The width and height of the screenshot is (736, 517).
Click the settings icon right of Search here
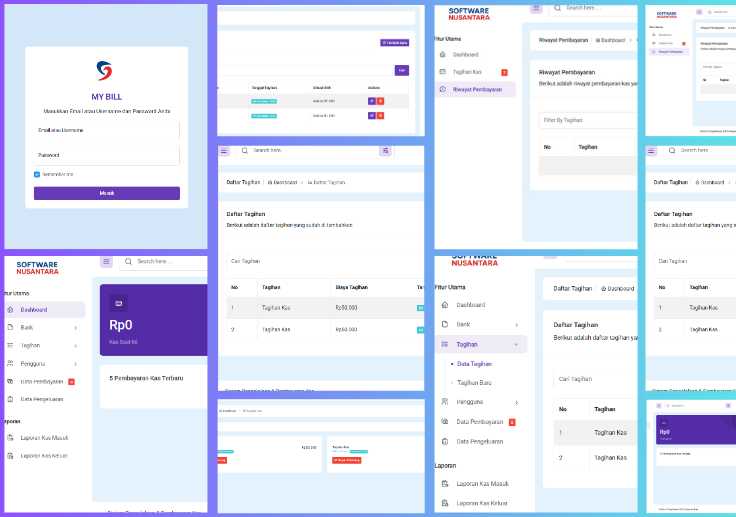coord(385,150)
